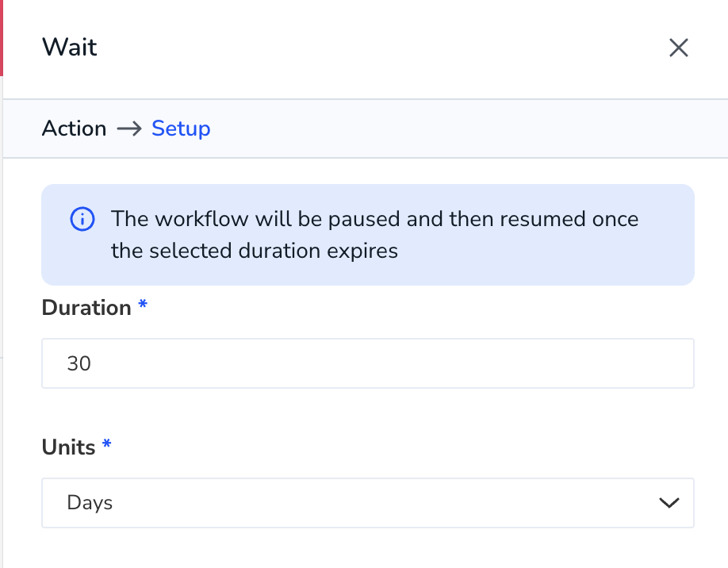
Task: Click the workflow paused info message
Action: tap(374, 235)
